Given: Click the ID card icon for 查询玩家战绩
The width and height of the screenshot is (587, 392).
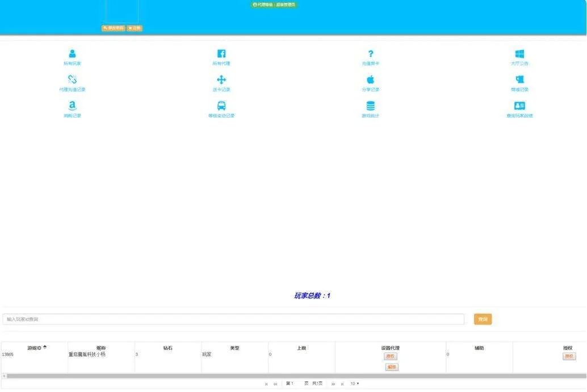Looking at the screenshot, I should click(519, 106).
